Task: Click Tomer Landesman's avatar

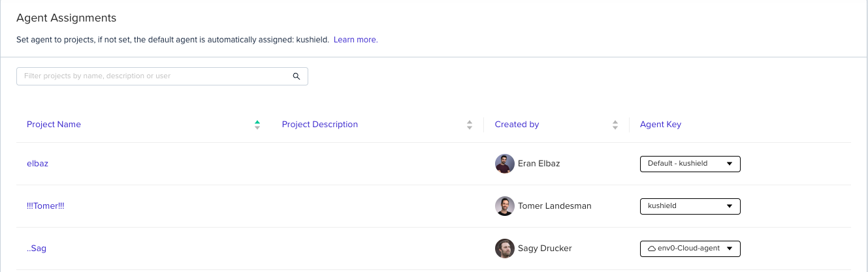Action: point(504,206)
